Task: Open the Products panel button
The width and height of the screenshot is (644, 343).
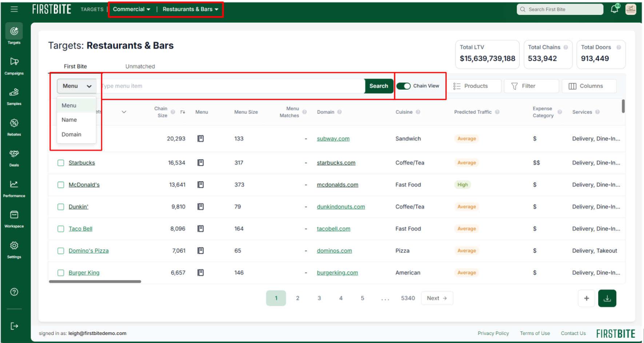Action: point(473,86)
